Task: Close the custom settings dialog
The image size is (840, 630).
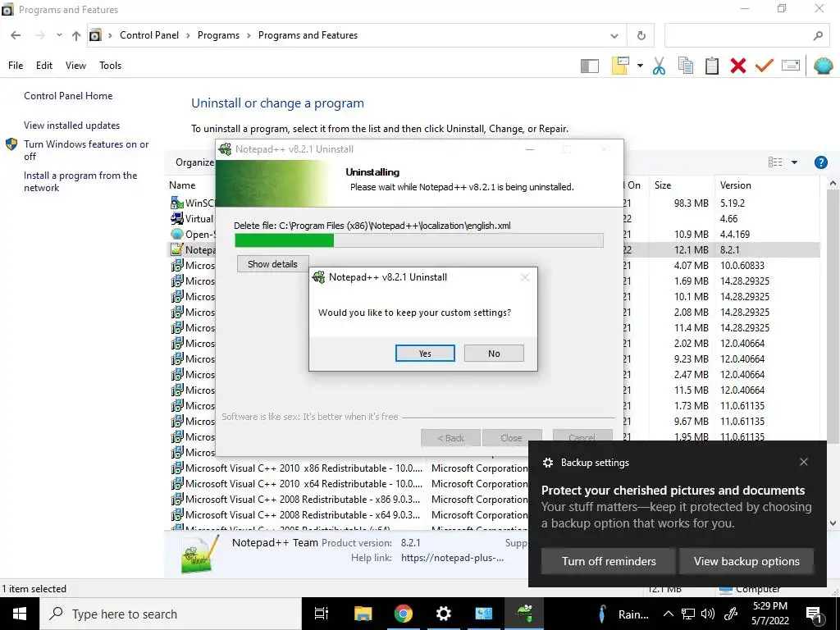Action: pyautogui.click(x=525, y=277)
